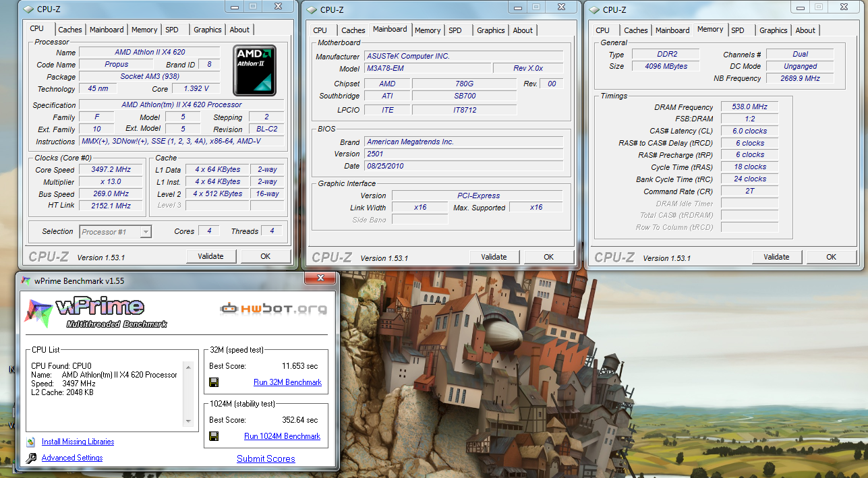Viewport: 868px width, 478px height.
Task: Click the hwbot.org logo in wPrime
Action: click(274, 309)
